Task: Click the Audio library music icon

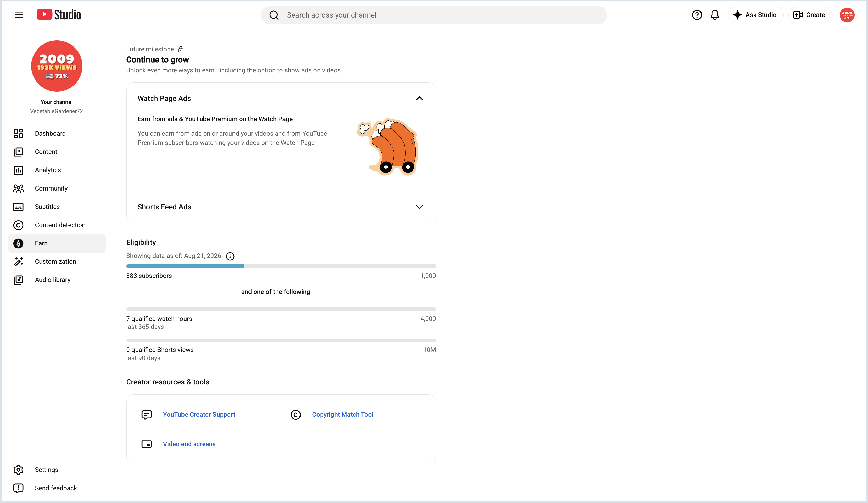Action: tap(18, 280)
